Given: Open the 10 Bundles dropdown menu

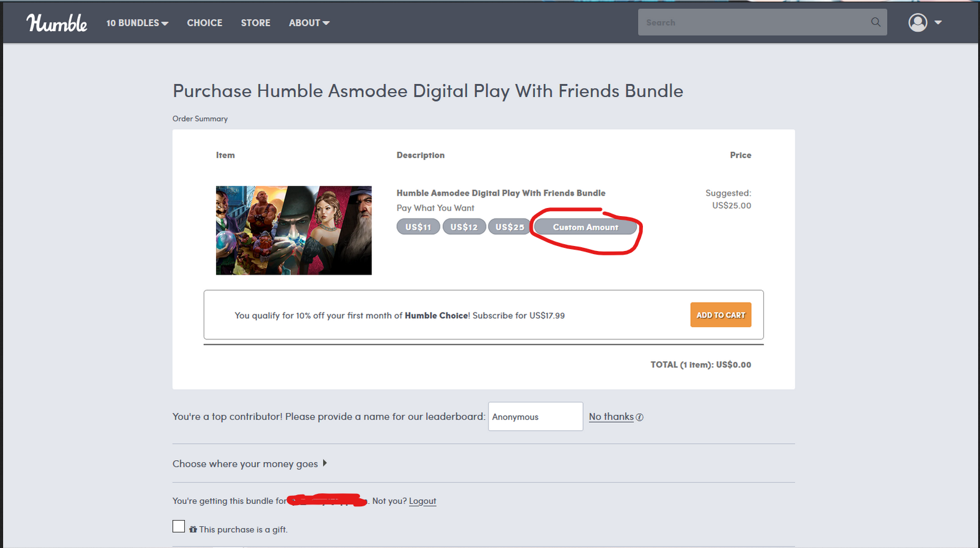Looking at the screenshot, I should click(x=137, y=23).
